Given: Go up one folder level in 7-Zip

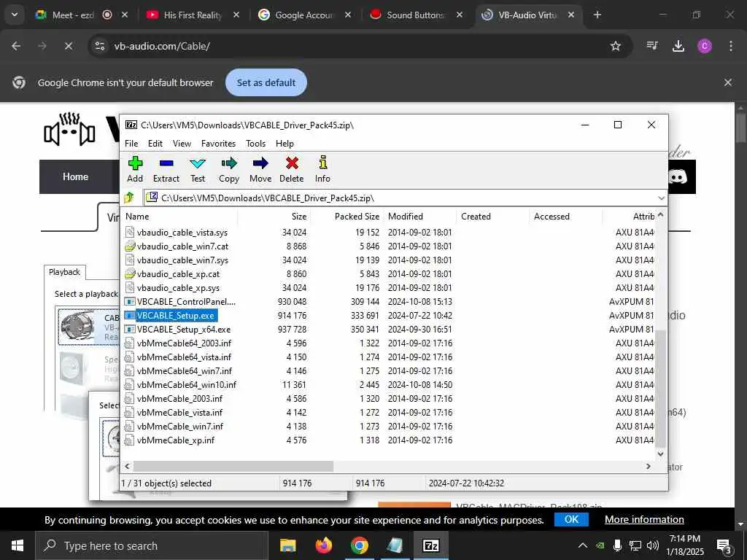Looking at the screenshot, I should point(129,197).
